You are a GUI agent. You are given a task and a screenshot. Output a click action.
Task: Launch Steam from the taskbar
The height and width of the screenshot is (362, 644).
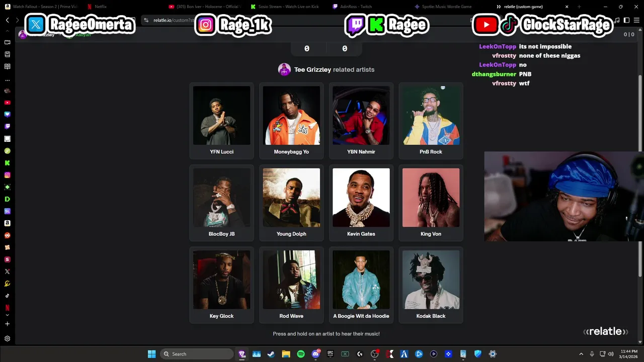coord(271,354)
